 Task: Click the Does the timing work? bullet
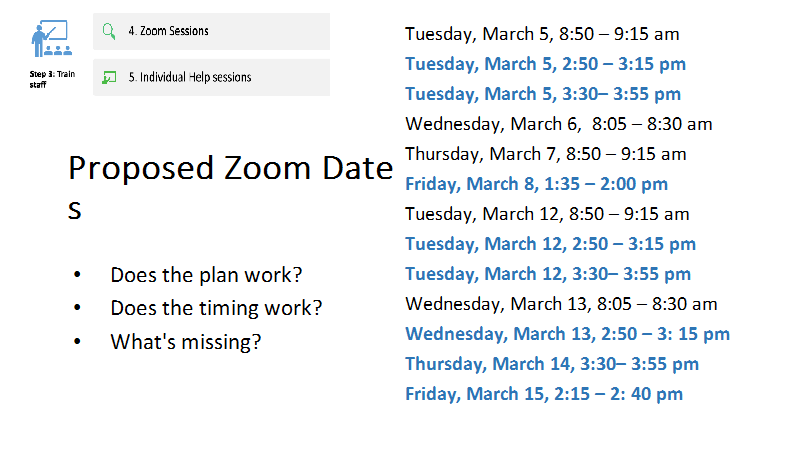click(216, 308)
